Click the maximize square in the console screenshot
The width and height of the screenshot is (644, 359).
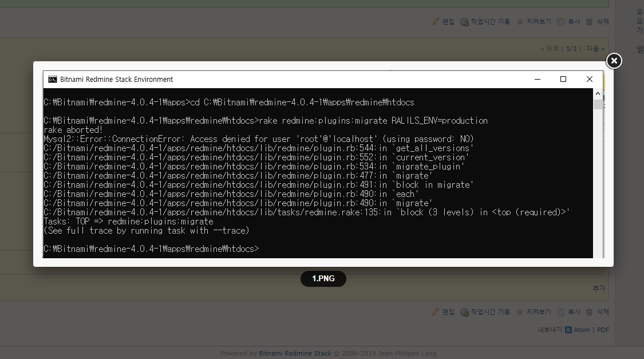coord(563,79)
